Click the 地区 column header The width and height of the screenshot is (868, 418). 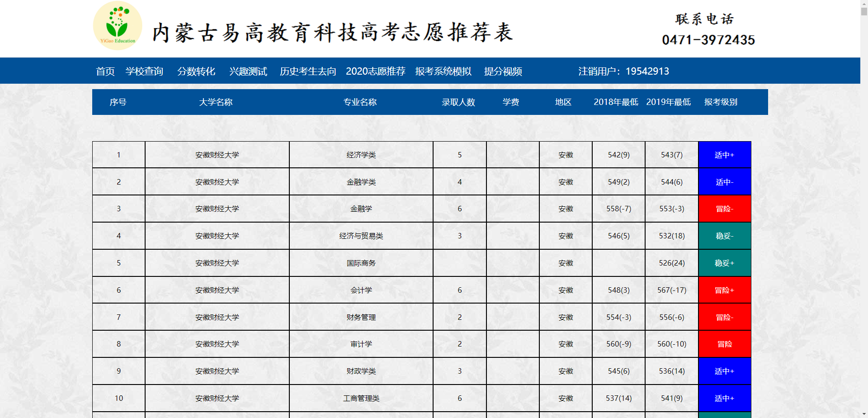point(564,102)
